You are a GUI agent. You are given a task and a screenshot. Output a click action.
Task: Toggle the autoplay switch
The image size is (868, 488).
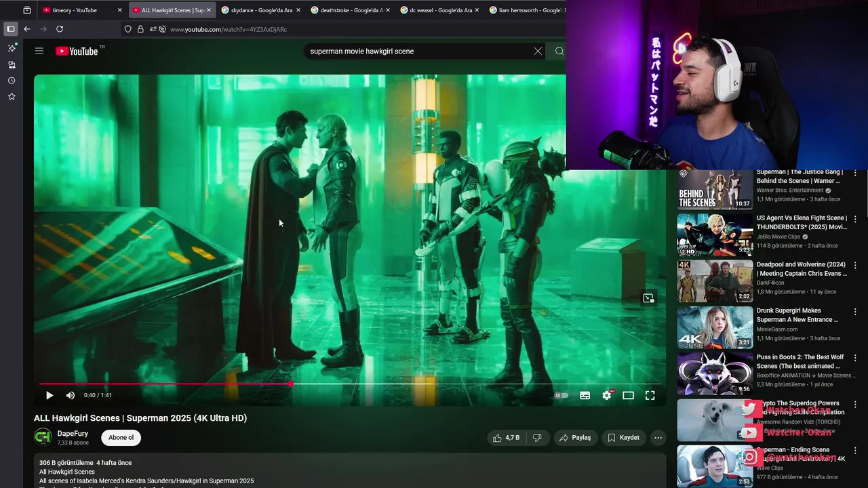tap(561, 395)
